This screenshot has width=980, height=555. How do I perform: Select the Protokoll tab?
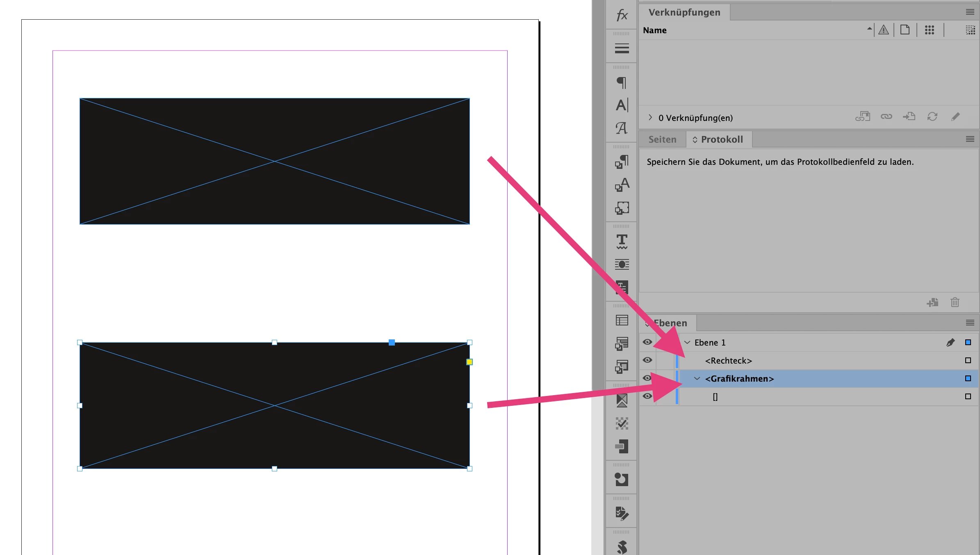721,139
